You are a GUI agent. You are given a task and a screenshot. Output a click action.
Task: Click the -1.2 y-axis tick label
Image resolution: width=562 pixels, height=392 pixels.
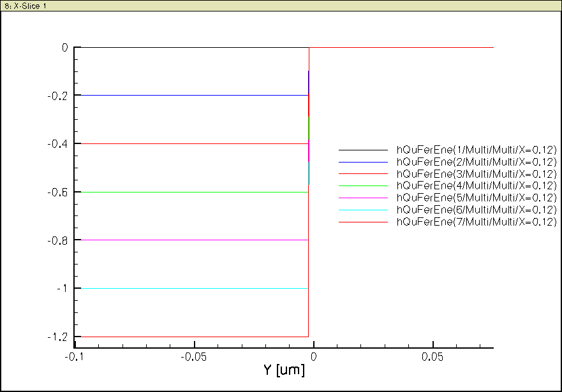(x=57, y=337)
